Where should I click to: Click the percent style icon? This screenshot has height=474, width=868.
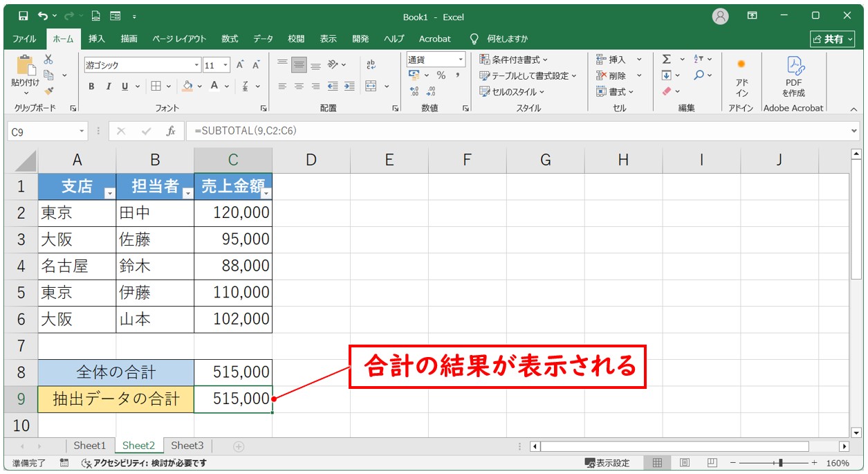pos(441,75)
